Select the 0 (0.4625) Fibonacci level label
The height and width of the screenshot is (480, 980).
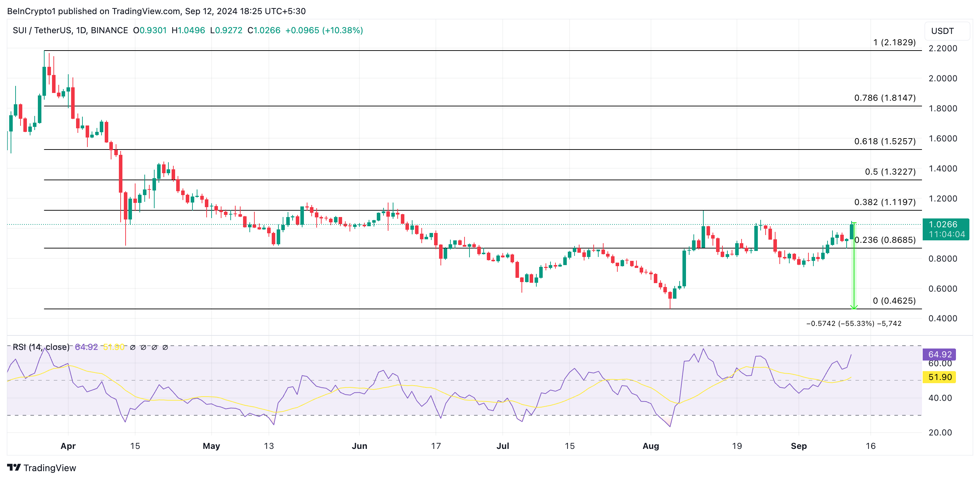pos(894,300)
